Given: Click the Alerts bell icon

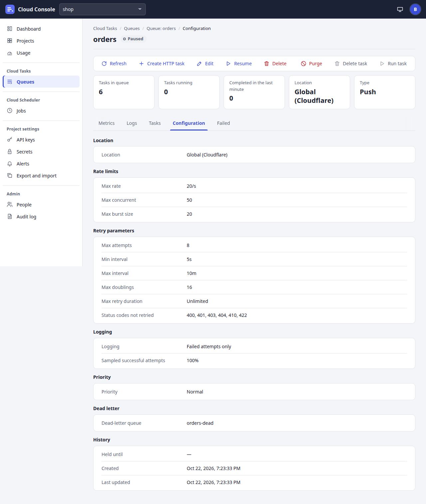Looking at the screenshot, I should pyautogui.click(x=10, y=164).
